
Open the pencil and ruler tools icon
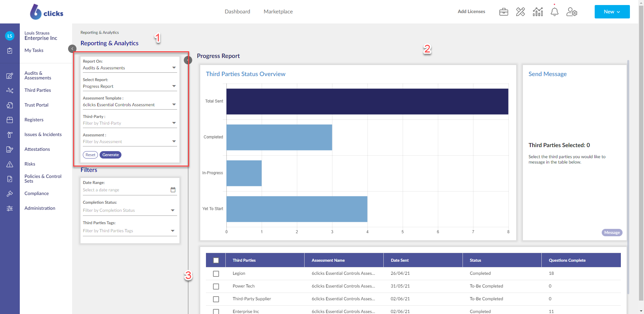click(x=521, y=12)
